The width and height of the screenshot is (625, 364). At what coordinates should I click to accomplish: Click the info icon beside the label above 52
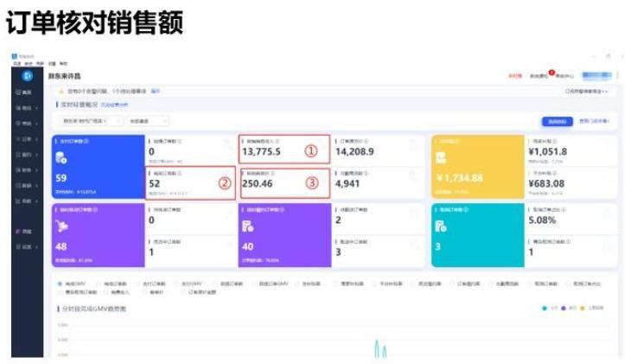click(x=179, y=174)
